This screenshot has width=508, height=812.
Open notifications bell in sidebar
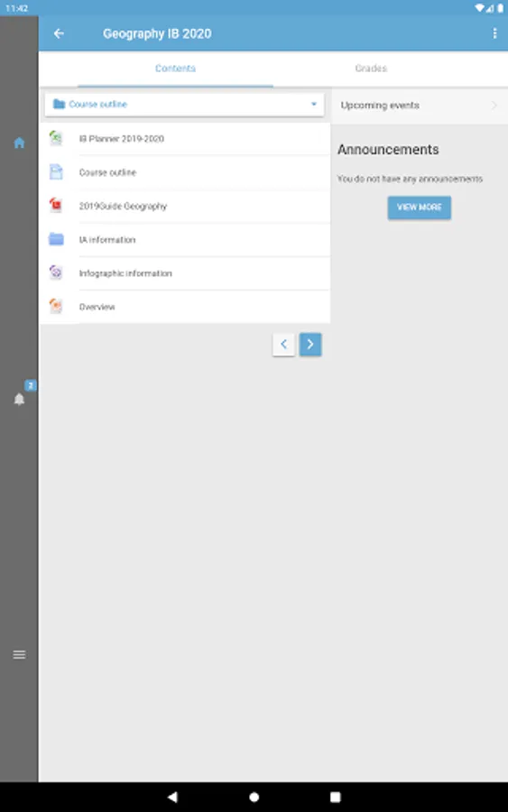point(19,400)
